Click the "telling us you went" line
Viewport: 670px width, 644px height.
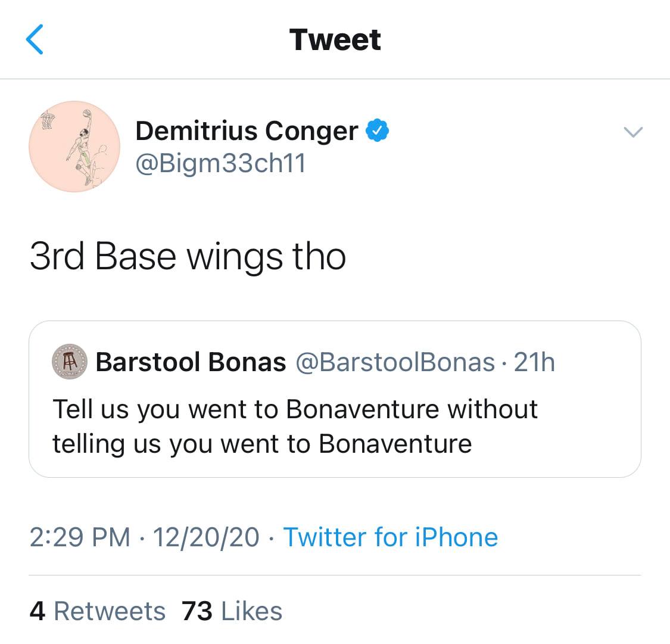click(x=262, y=444)
